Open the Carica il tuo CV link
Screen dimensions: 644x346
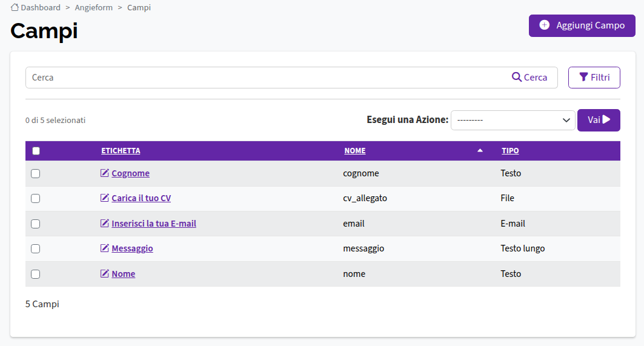[141, 198]
